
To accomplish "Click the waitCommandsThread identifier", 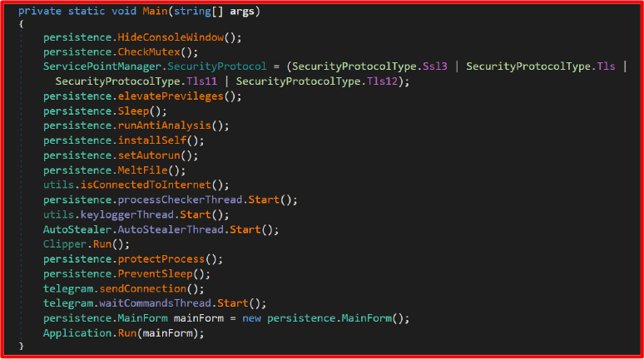I will 155,303.
